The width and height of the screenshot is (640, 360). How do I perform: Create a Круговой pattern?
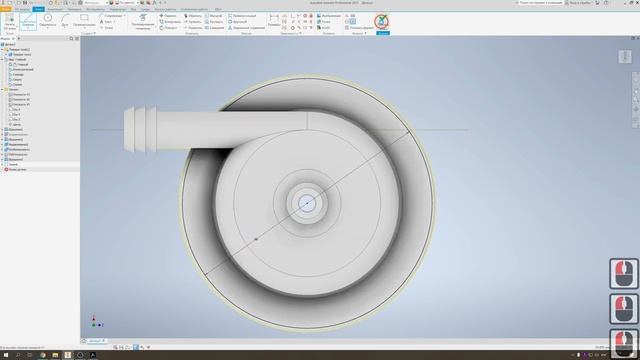tap(238, 22)
